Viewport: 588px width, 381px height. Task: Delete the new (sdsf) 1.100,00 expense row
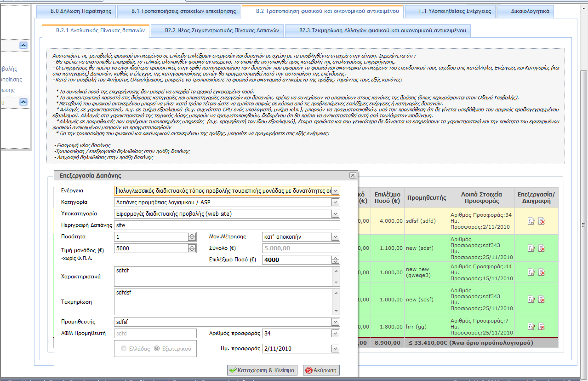(542, 248)
